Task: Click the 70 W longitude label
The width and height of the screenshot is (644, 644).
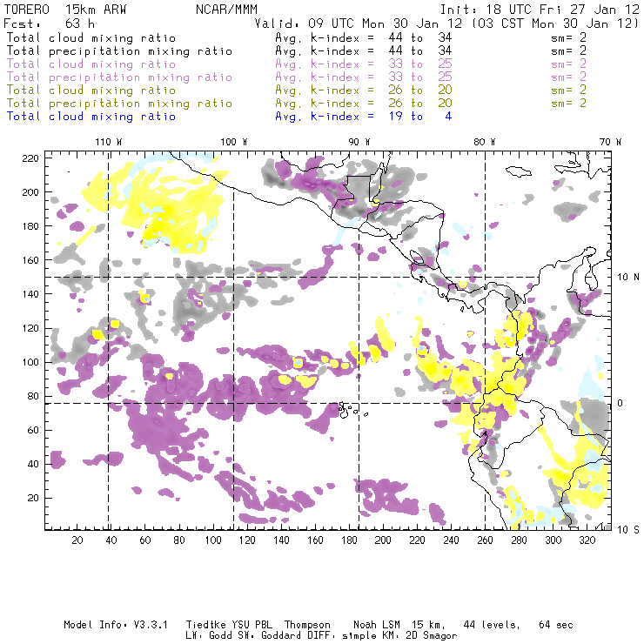Action: [x=612, y=142]
